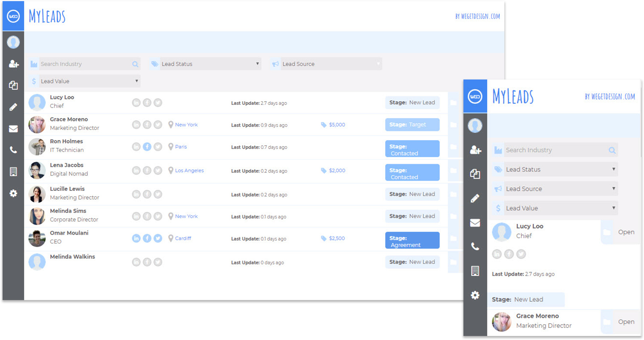This screenshot has height=340, width=644.
Task: Click Omar Moulani's Stage: Agreement badge
Action: tap(412, 240)
